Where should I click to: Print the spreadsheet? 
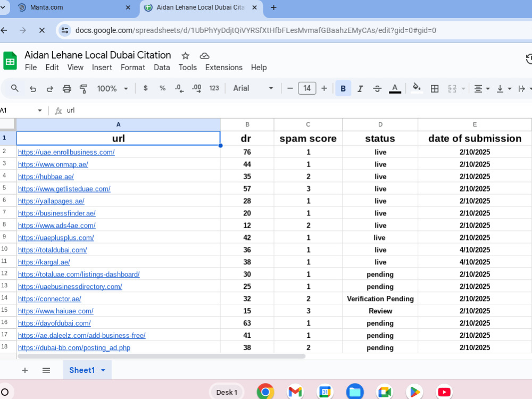(67, 89)
